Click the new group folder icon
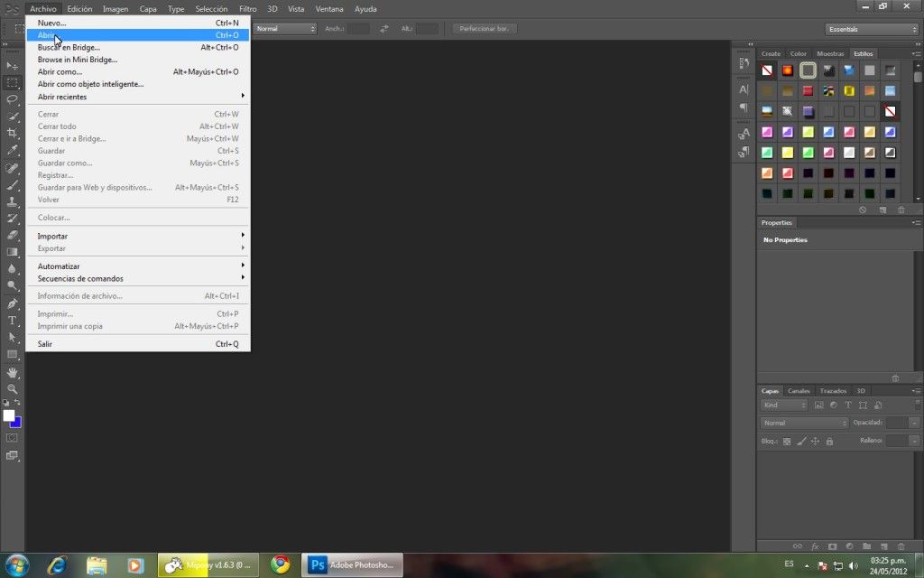The width and height of the screenshot is (924, 578). pos(866,546)
